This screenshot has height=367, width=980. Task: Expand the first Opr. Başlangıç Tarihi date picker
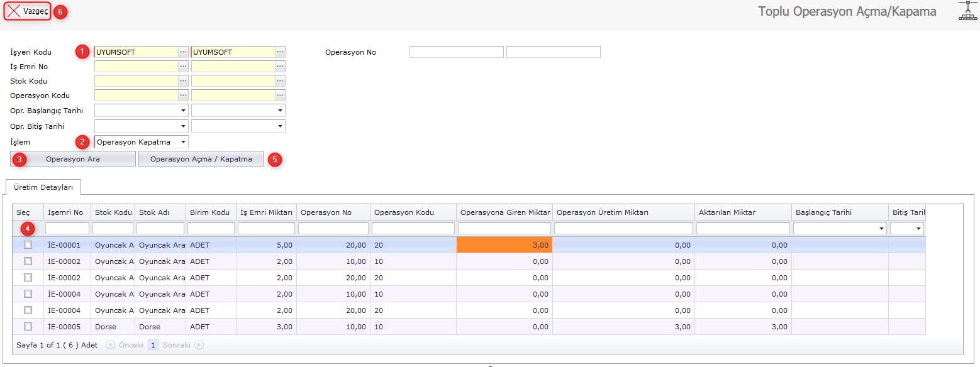[x=183, y=111]
